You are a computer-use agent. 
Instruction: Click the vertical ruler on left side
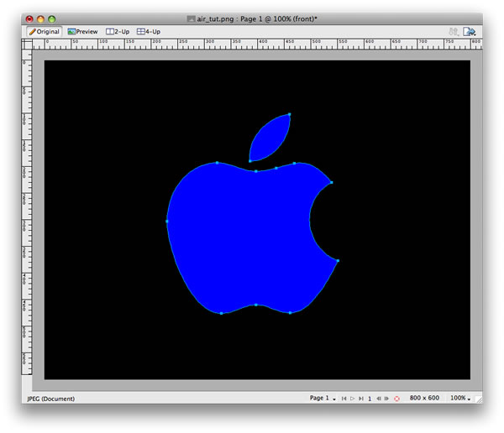27,212
